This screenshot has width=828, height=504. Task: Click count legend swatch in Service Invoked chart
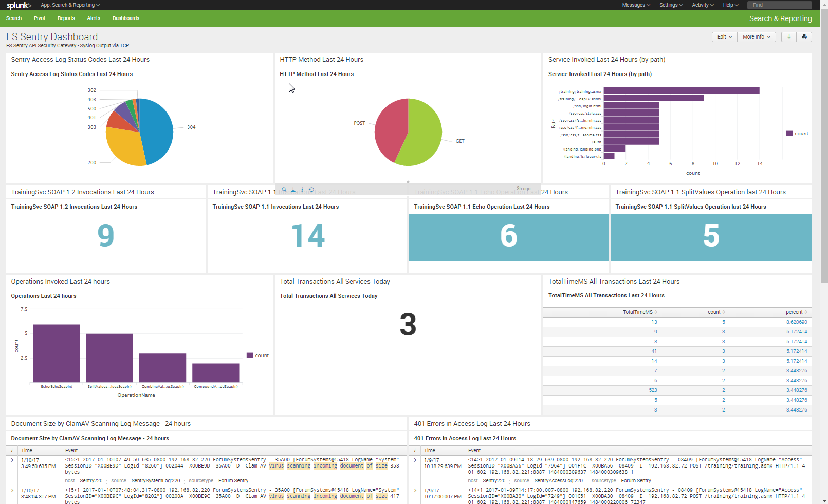click(x=789, y=134)
